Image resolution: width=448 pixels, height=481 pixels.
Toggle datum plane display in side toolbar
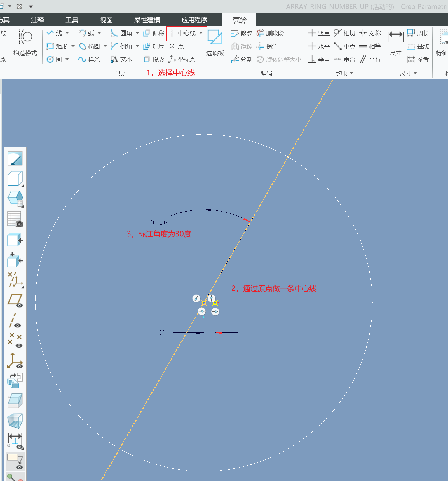pos(15,301)
